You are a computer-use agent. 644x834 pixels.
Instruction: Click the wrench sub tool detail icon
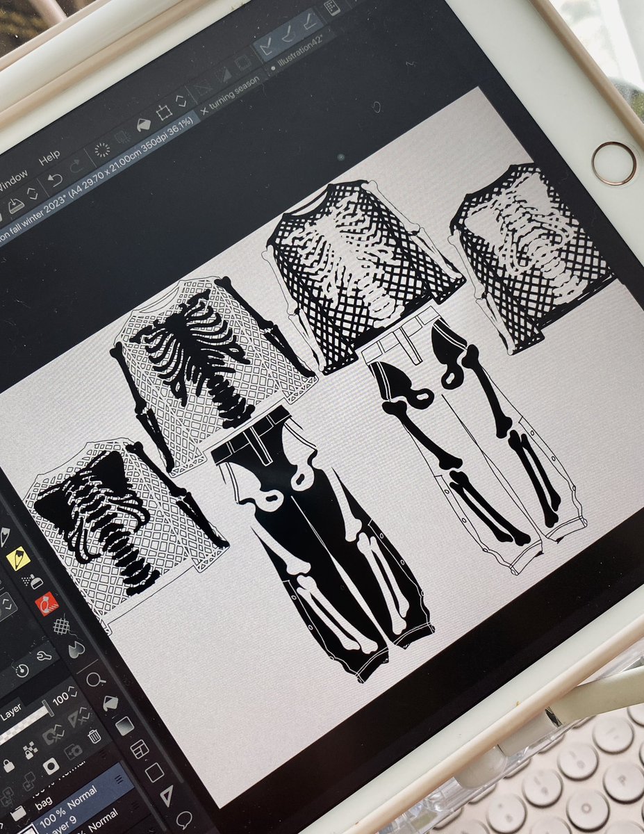[x=44, y=656]
